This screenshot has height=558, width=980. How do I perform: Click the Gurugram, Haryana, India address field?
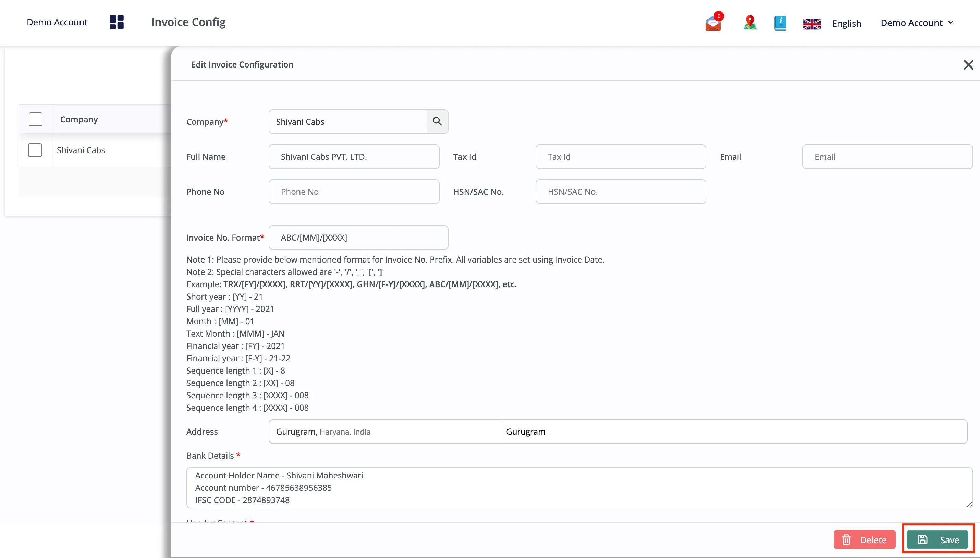(x=386, y=431)
